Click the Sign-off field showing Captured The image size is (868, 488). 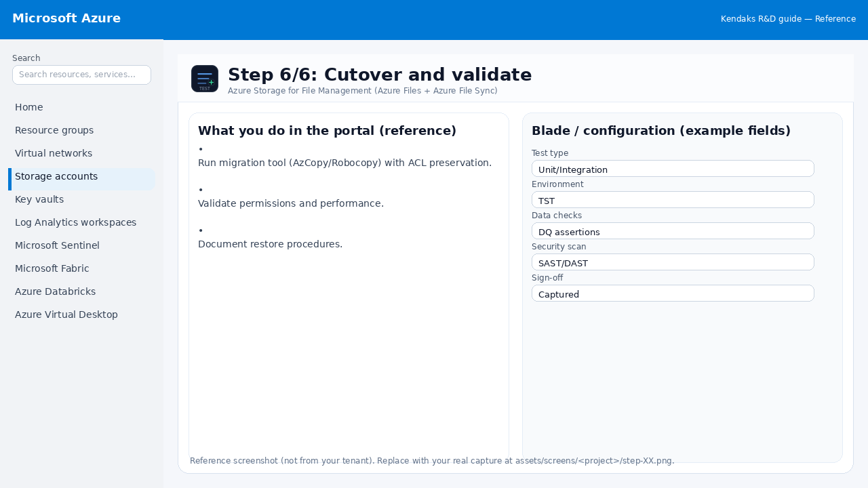tap(673, 293)
